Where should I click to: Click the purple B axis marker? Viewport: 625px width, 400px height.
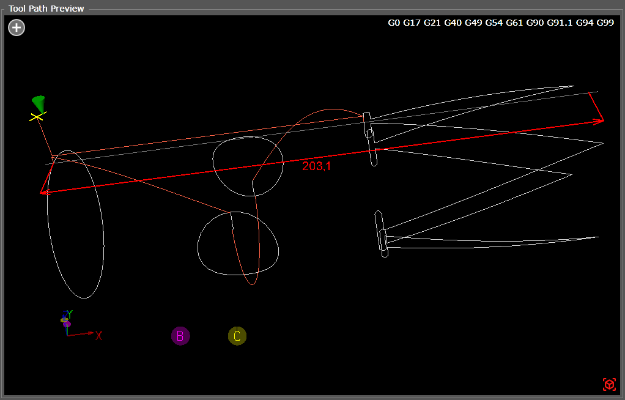pos(180,336)
